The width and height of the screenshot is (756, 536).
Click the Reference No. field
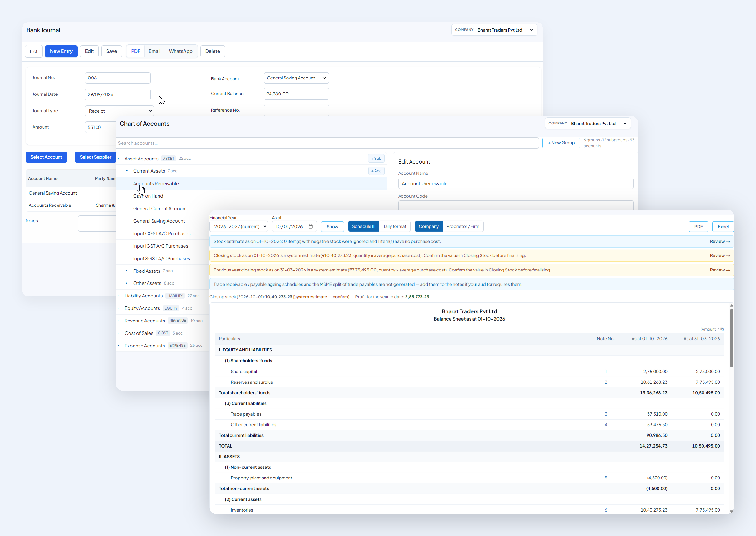tap(296, 110)
